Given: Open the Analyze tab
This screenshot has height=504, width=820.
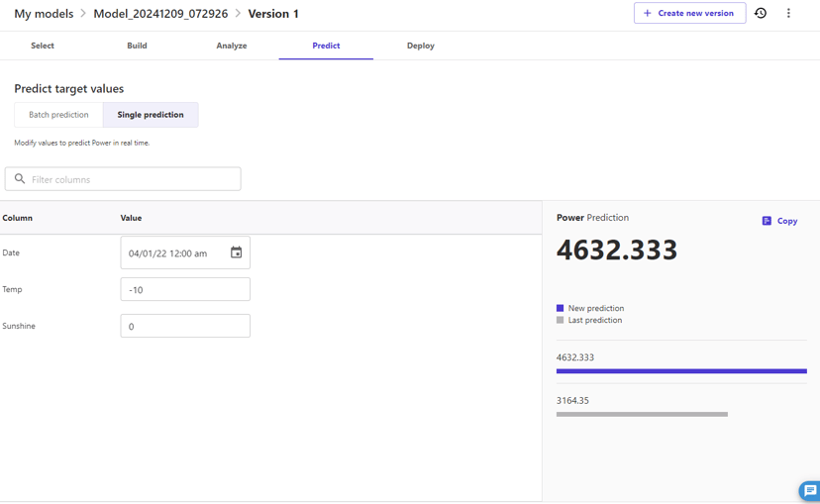Looking at the screenshot, I should [x=232, y=46].
